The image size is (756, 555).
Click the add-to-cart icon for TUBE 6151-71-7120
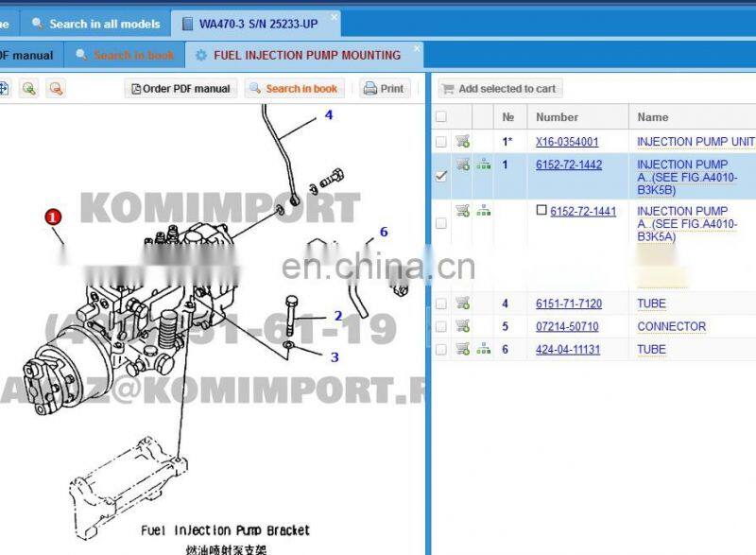pyautogui.click(x=462, y=303)
